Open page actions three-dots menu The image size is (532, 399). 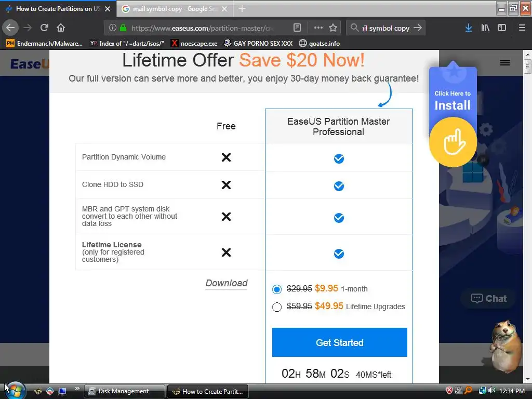tap(318, 28)
